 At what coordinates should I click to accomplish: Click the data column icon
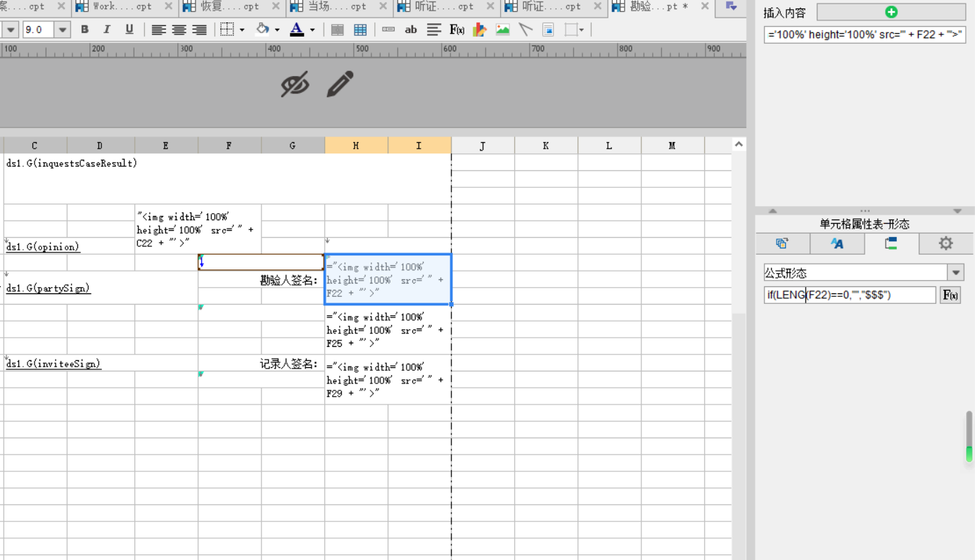pos(388,30)
